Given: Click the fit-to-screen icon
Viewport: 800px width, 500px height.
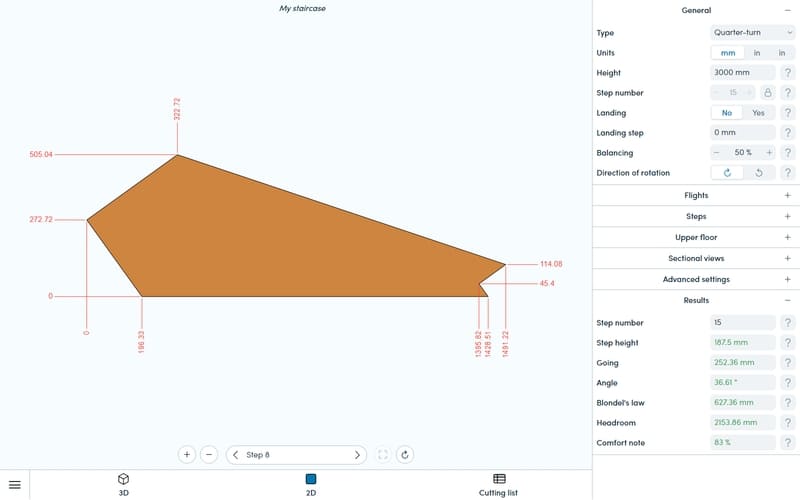Looking at the screenshot, I should [383, 455].
